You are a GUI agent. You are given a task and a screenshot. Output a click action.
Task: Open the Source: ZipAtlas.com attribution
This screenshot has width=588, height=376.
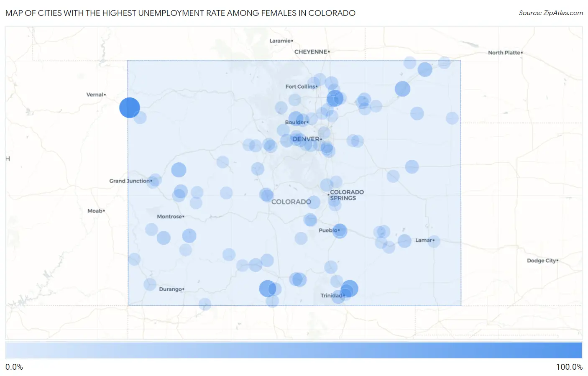[x=551, y=13]
